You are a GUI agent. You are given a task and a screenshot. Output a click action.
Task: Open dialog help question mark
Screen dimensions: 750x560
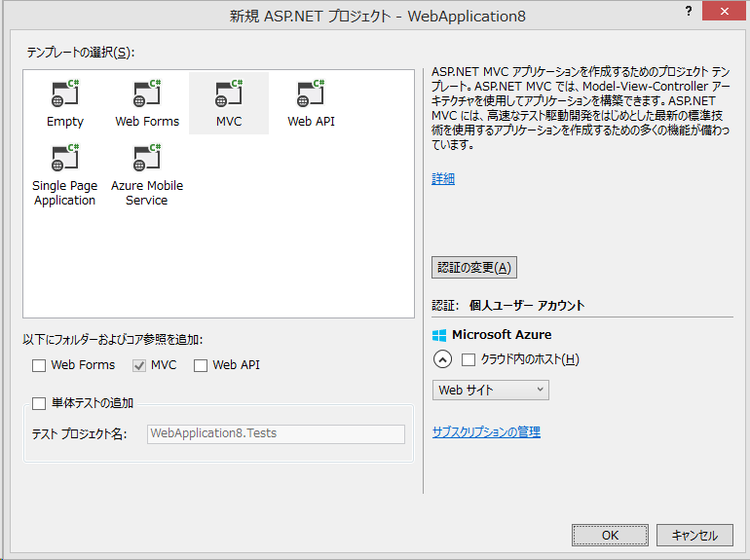(x=689, y=11)
